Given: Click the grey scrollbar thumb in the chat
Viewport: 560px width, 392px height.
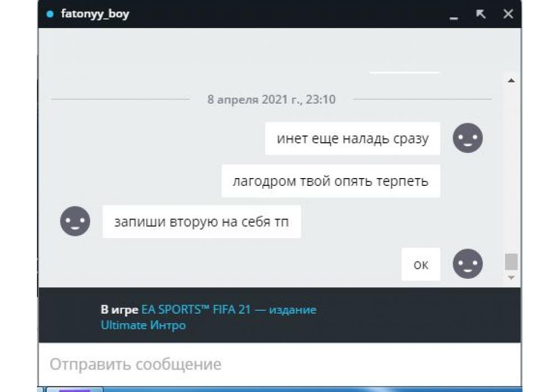Looking at the screenshot, I should tap(511, 262).
